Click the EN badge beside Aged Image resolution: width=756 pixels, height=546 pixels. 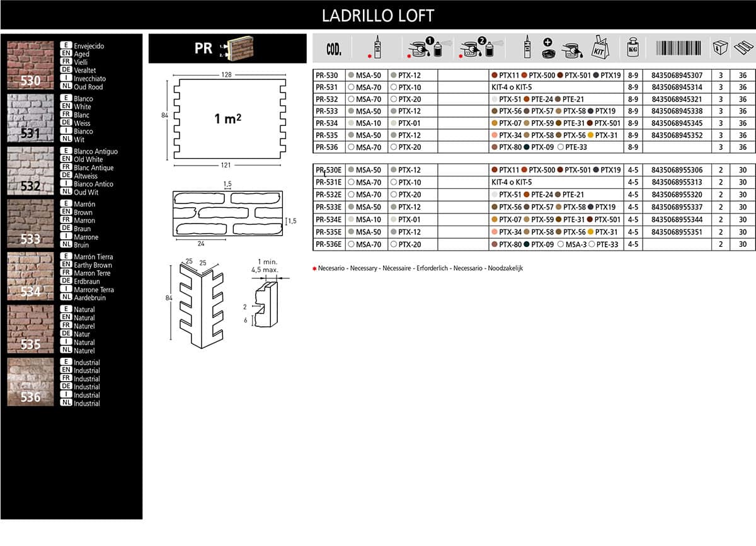[65, 54]
